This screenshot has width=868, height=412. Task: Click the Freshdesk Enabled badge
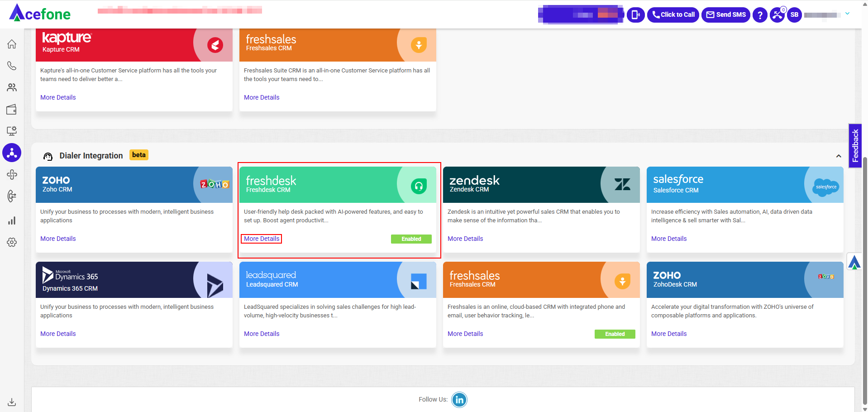click(x=411, y=239)
